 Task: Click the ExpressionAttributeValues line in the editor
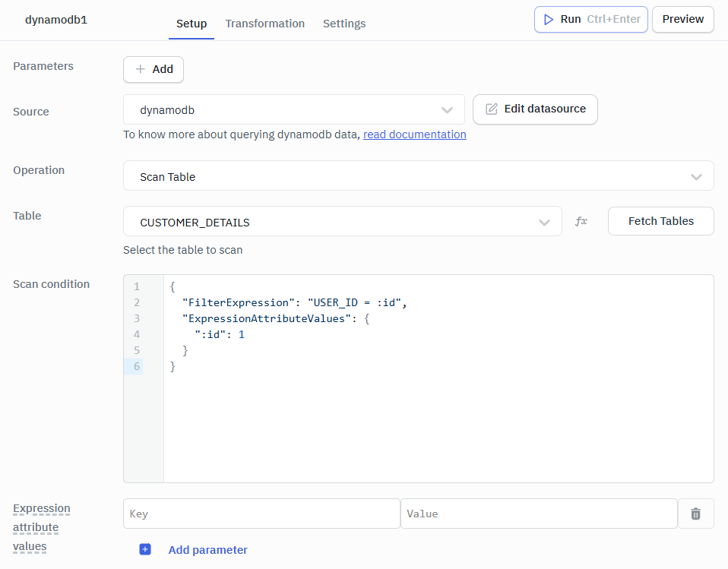[276, 318]
